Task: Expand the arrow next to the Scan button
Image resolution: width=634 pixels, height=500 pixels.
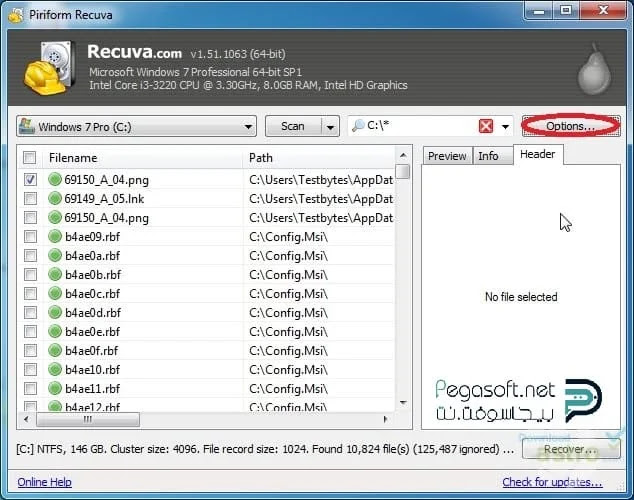Action: [x=330, y=127]
